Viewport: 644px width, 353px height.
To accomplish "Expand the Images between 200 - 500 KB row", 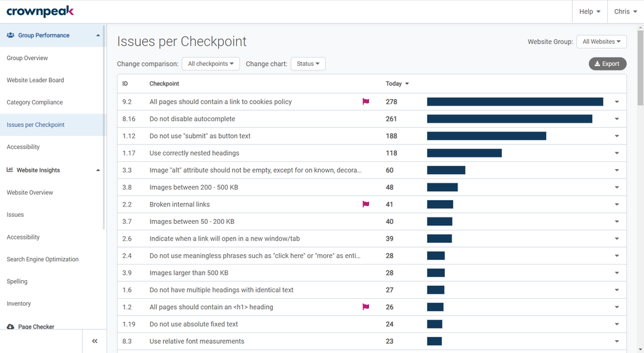I will pos(617,187).
